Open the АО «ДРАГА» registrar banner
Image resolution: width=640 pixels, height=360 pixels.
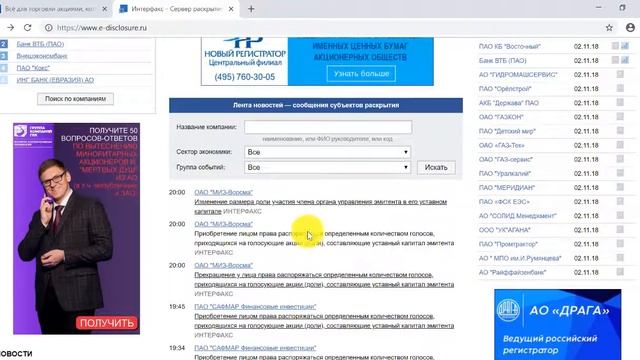click(x=558, y=324)
